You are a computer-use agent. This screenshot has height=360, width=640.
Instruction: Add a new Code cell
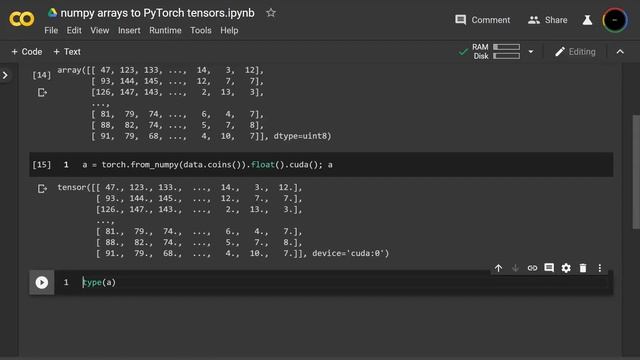(x=27, y=52)
